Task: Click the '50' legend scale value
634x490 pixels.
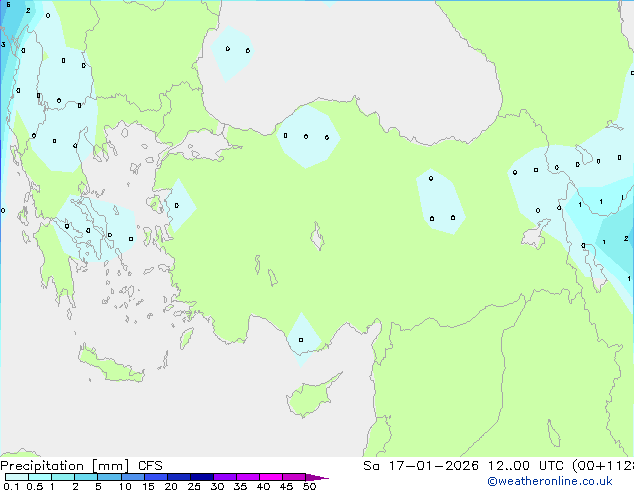Action: click(309, 486)
